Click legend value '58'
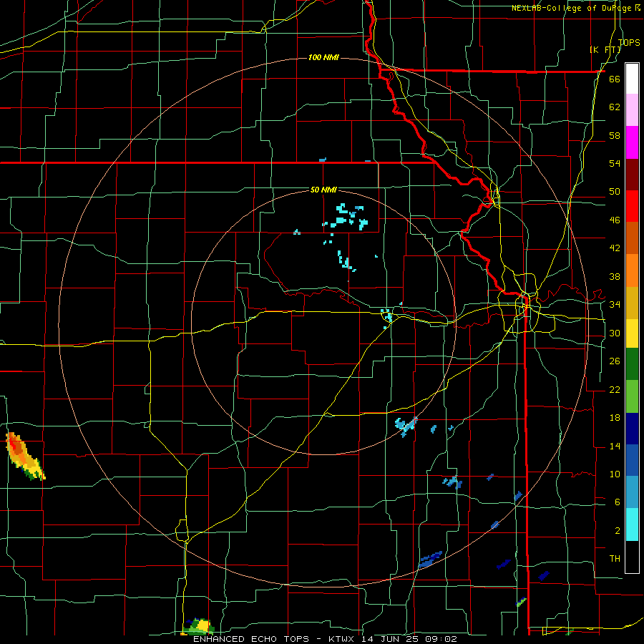 [x=615, y=135]
